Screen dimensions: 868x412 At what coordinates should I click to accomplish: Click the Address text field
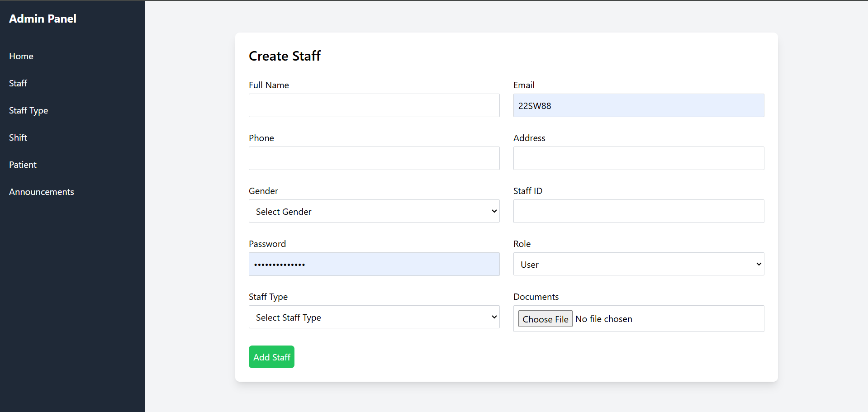pos(638,158)
